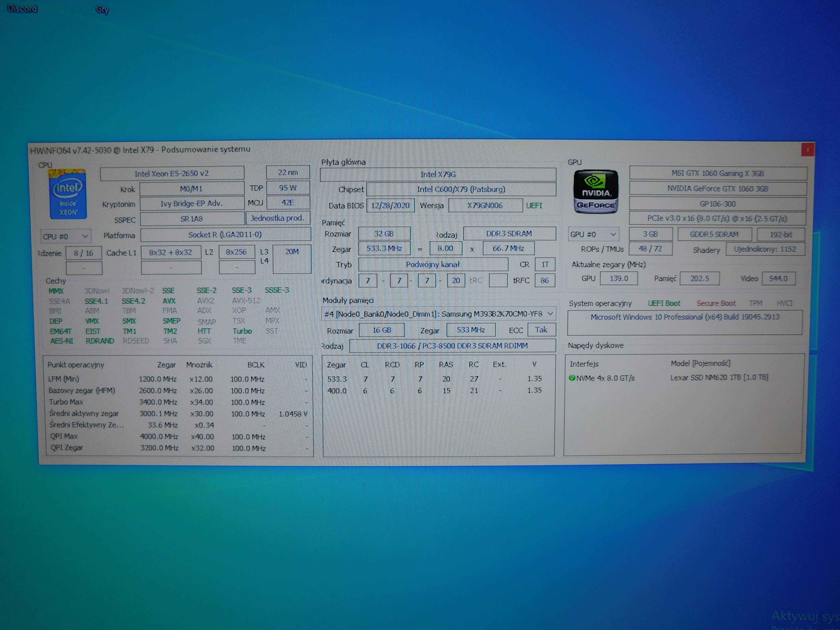
Task: Click the Lexar SSD NM620 1TB entry
Action: [x=719, y=378]
